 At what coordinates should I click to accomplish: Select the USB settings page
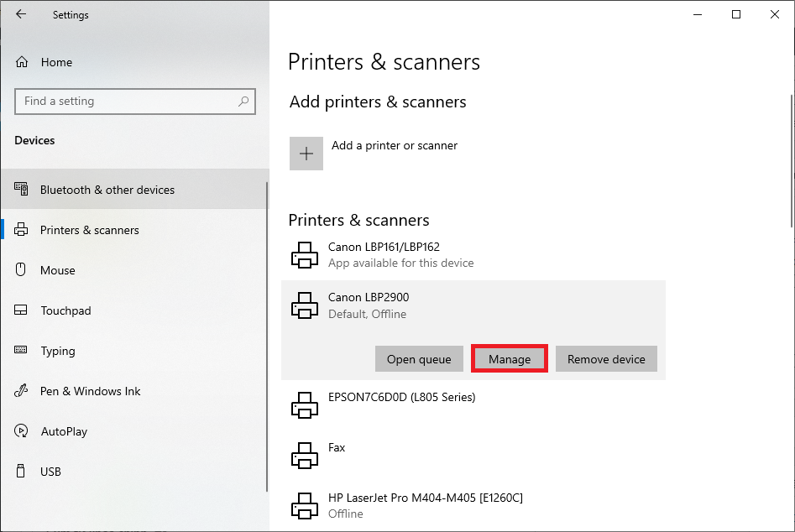coord(50,472)
